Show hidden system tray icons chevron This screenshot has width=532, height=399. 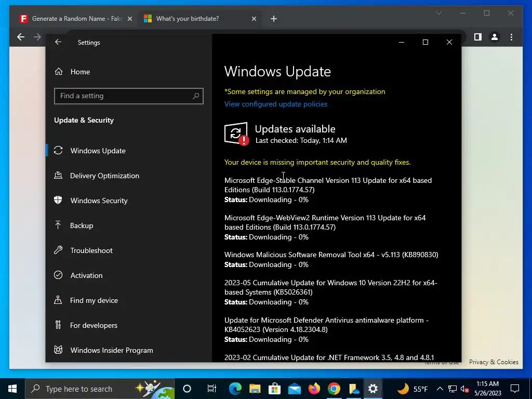point(440,389)
